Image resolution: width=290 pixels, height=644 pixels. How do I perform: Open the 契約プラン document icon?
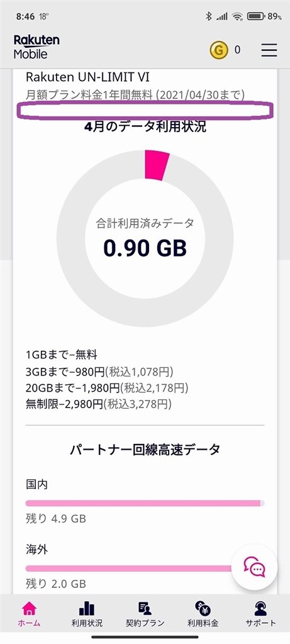145,609
